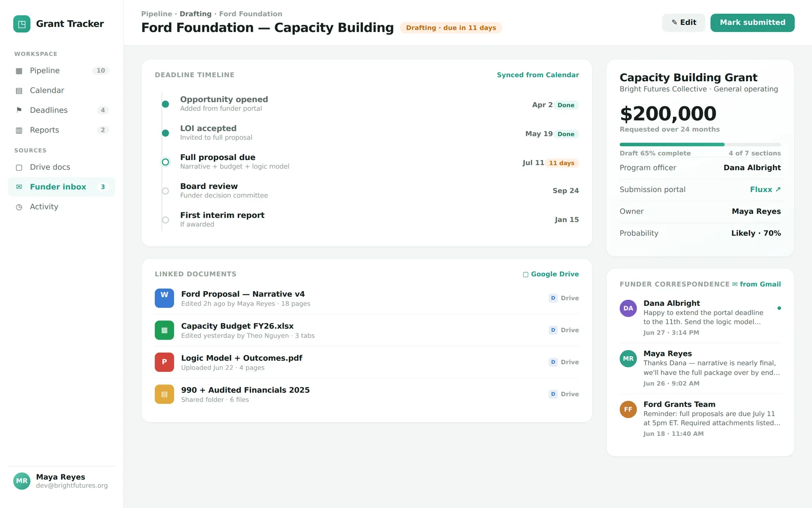Open the Google Drive link
The width and height of the screenshot is (812, 508).
pos(551,274)
